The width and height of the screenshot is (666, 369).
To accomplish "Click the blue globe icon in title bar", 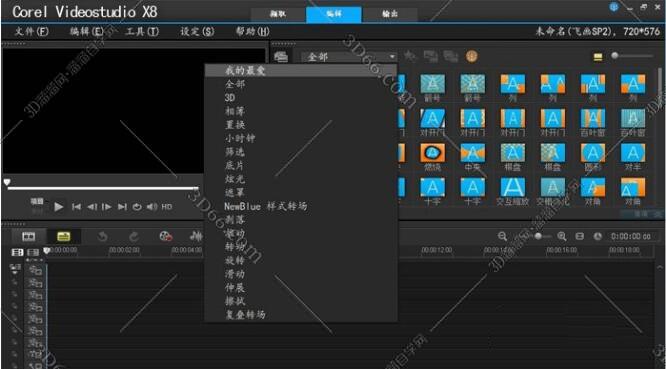I will point(614,7).
